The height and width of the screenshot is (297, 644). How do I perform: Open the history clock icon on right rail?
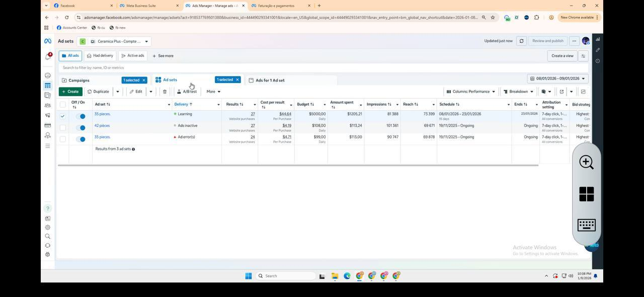(598, 61)
